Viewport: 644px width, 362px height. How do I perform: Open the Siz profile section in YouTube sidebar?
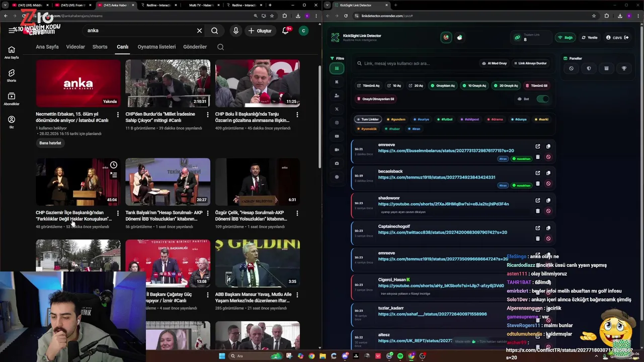coord(12,122)
